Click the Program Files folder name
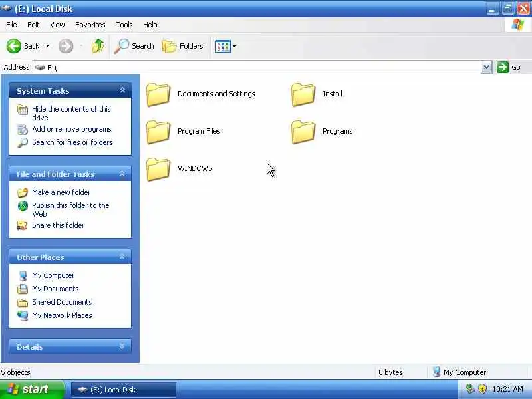This screenshot has width=532, height=399. (199, 131)
